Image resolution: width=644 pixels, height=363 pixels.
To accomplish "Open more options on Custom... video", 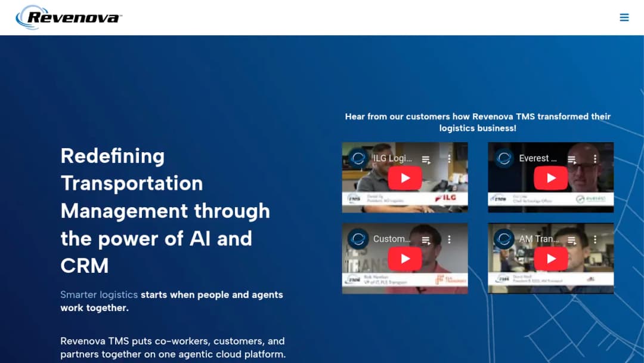I will pos(450,239).
